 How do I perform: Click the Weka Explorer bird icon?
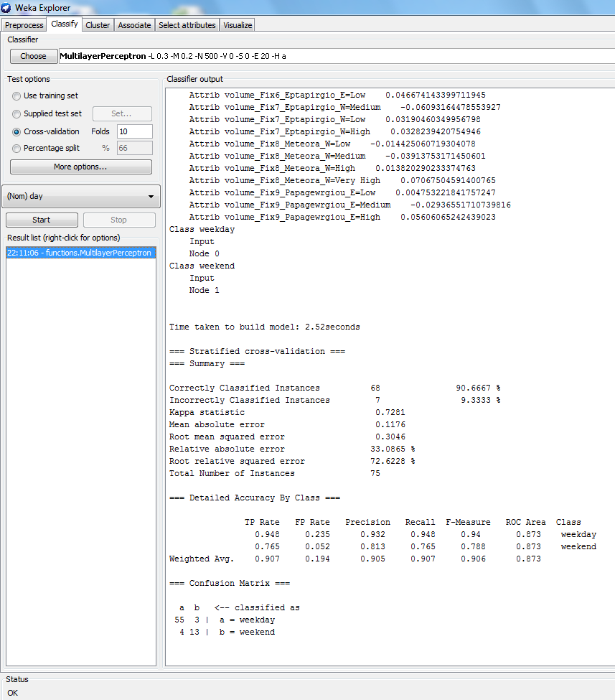pyautogui.click(x=6, y=8)
